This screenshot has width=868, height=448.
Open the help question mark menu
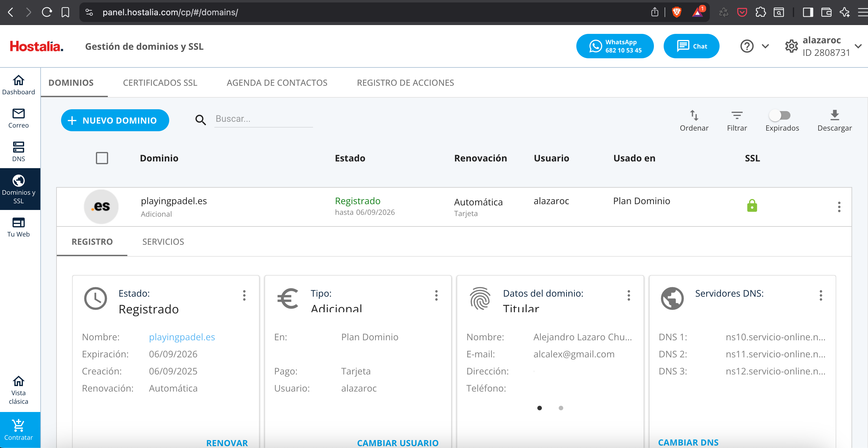coord(747,46)
